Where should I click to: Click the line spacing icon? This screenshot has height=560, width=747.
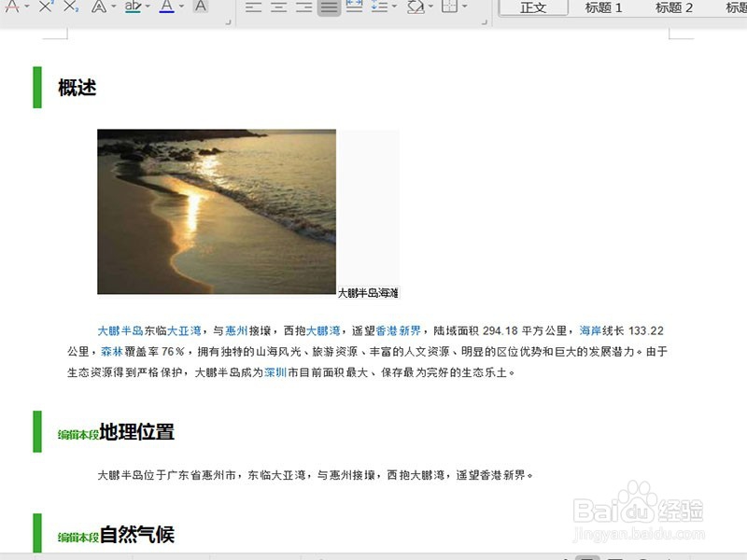[379, 7]
